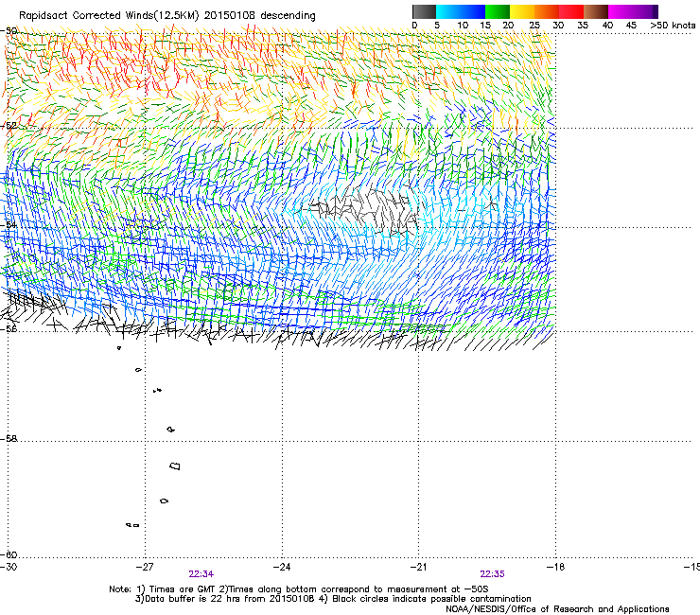The image size is (700, 615).
Task: Click the yellow 20-25 knots legend color
Action: click(x=522, y=11)
